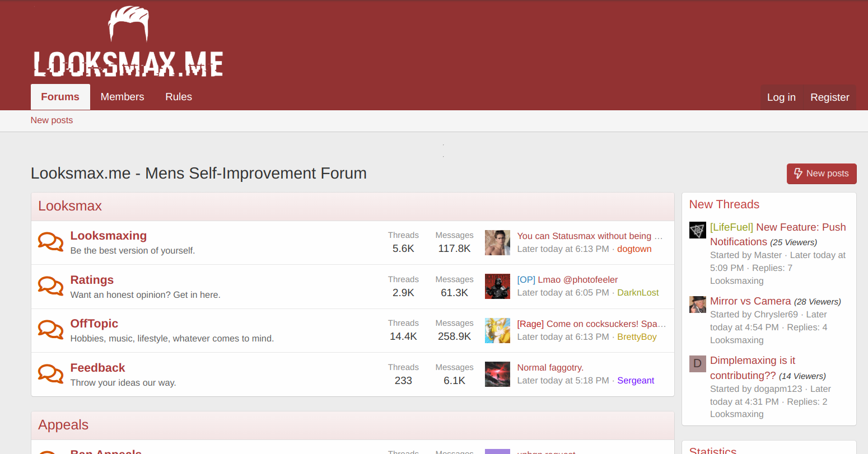This screenshot has width=868, height=454.
Task: Click the Register button
Action: pos(830,97)
